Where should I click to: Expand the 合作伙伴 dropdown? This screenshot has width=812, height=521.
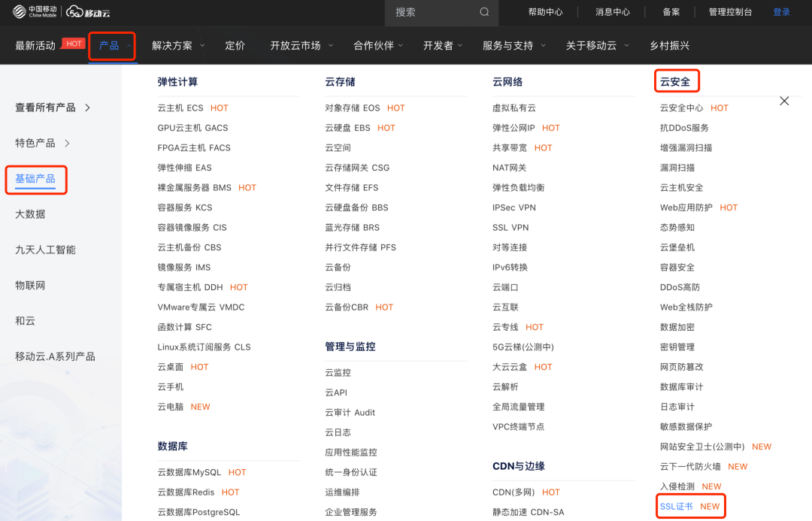click(400, 46)
